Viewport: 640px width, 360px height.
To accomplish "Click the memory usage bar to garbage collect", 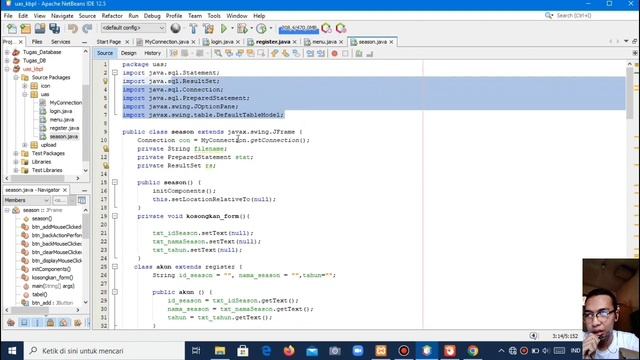I will point(298,28).
